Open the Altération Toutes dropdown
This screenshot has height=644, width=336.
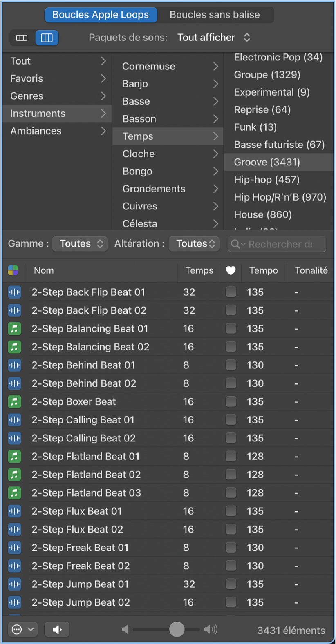[x=195, y=244]
